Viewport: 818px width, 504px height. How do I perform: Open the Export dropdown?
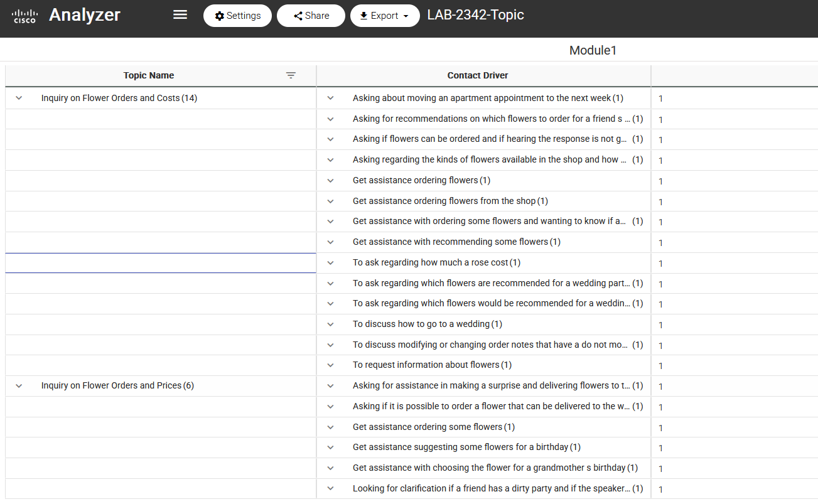click(x=385, y=16)
